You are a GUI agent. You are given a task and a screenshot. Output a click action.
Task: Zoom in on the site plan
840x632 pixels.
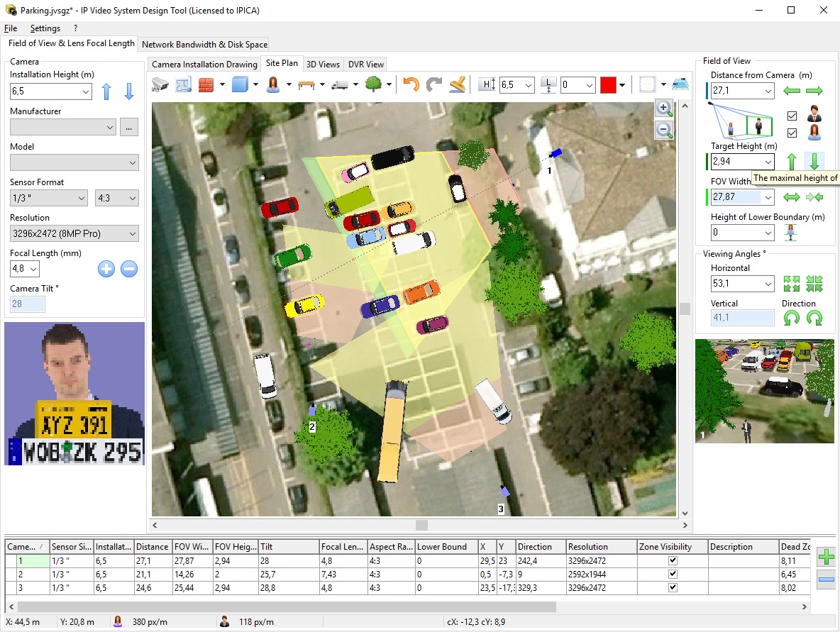click(x=664, y=108)
